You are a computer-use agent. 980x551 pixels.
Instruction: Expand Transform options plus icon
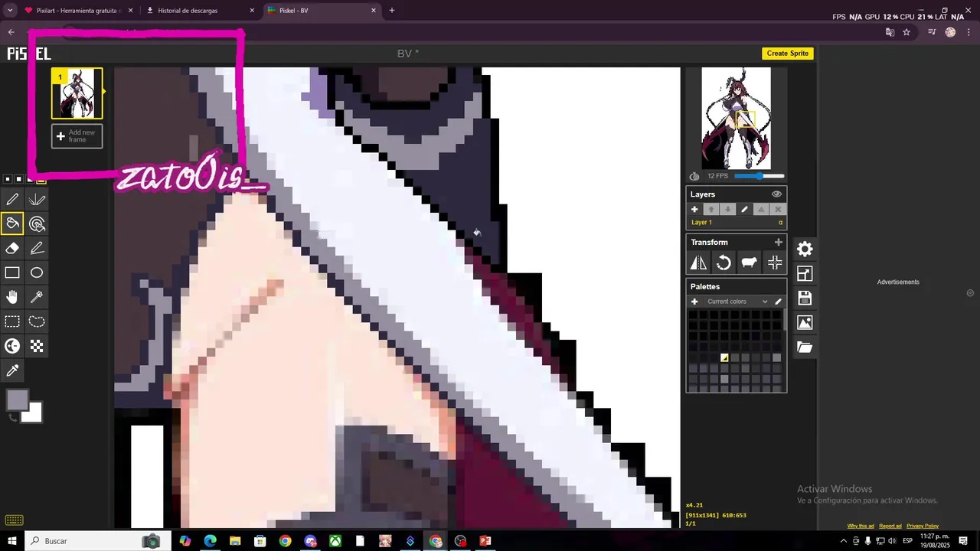pos(779,242)
